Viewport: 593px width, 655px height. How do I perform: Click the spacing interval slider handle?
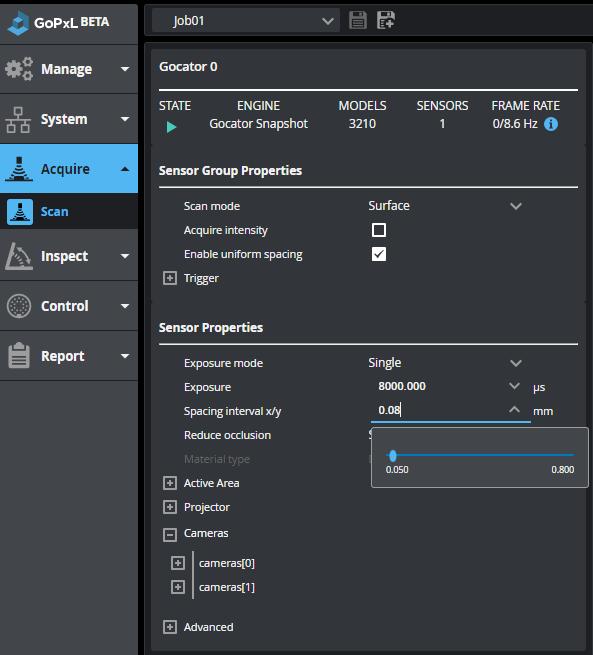(393, 456)
